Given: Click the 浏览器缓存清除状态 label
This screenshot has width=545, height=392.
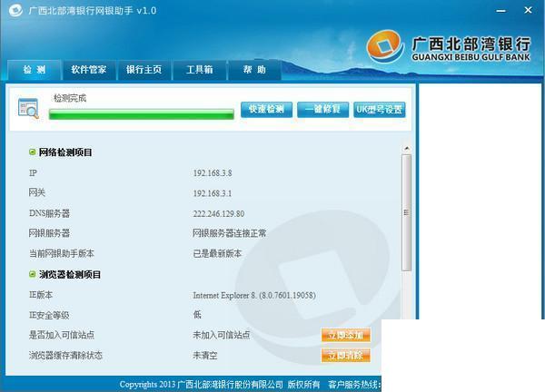Looking at the screenshot, I should [x=65, y=355].
